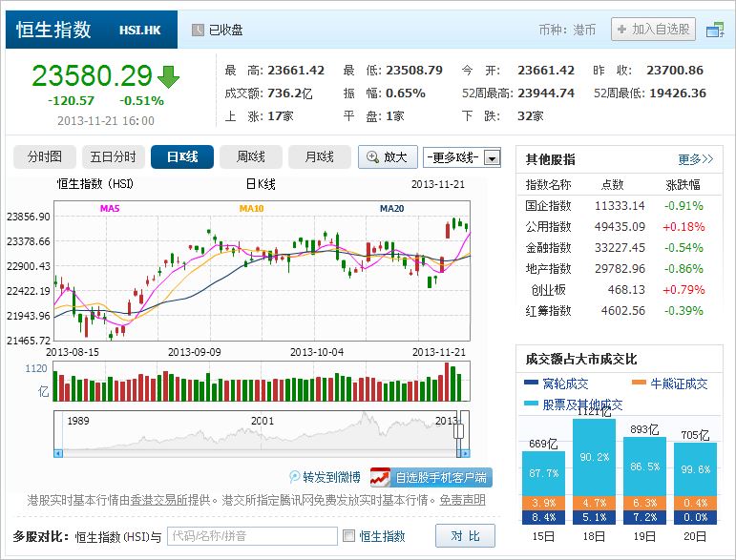Click the 15日 bar labeled 669亿
This screenshot has width=736, height=560.
[x=543, y=487]
